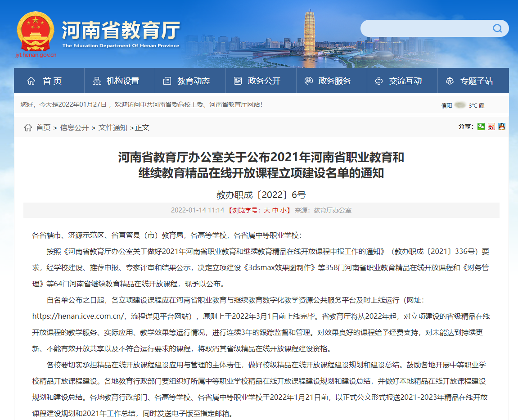Click the national emblem logo
This screenshot has width=518, height=420.
point(36,31)
